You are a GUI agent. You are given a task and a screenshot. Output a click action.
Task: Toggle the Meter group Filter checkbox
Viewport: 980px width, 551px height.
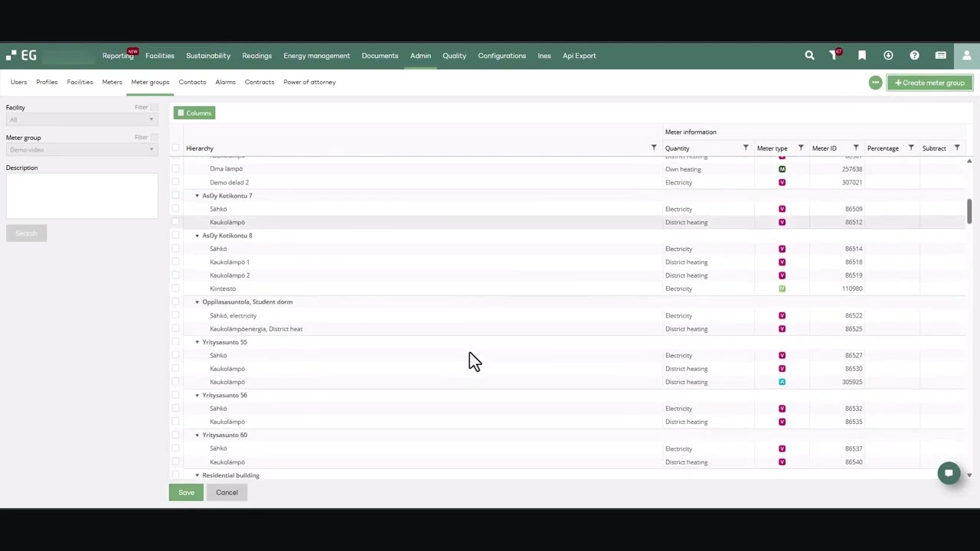click(154, 137)
